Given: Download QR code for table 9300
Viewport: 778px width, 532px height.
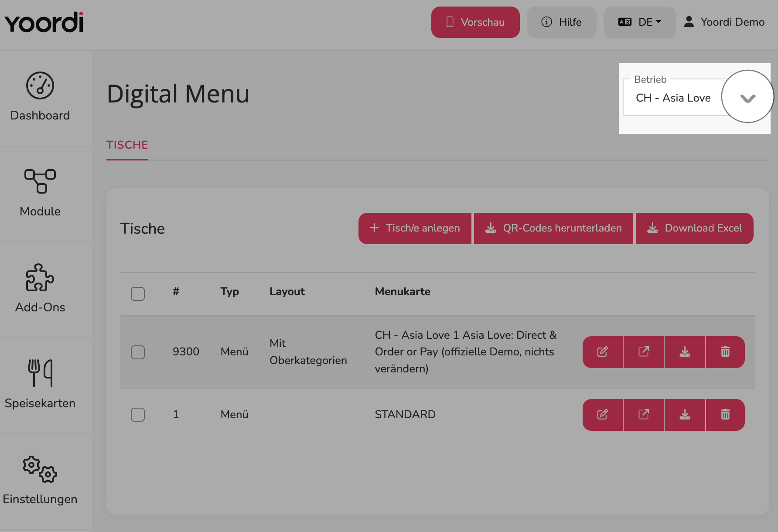Looking at the screenshot, I should pos(685,352).
